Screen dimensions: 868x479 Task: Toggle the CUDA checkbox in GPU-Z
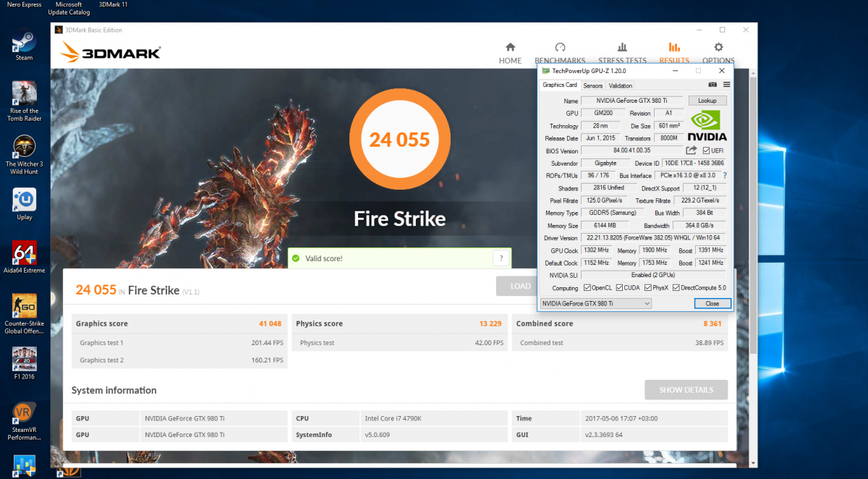(x=618, y=288)
